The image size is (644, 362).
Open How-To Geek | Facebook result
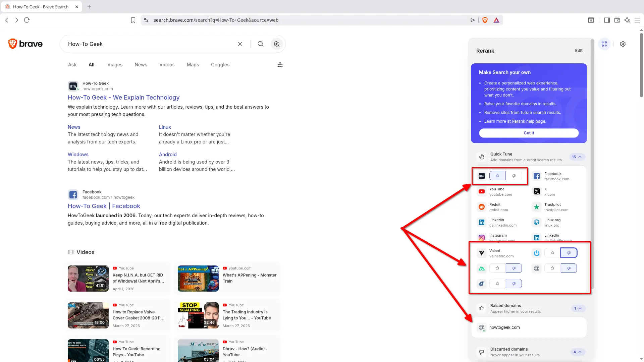point(104,206)
